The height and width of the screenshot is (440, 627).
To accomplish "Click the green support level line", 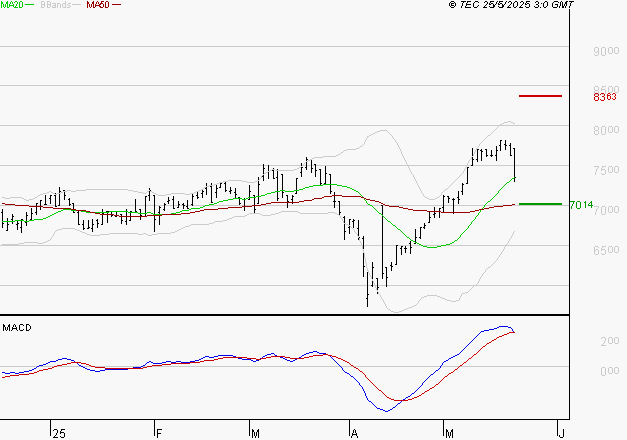I will click(x=540, y=204).
